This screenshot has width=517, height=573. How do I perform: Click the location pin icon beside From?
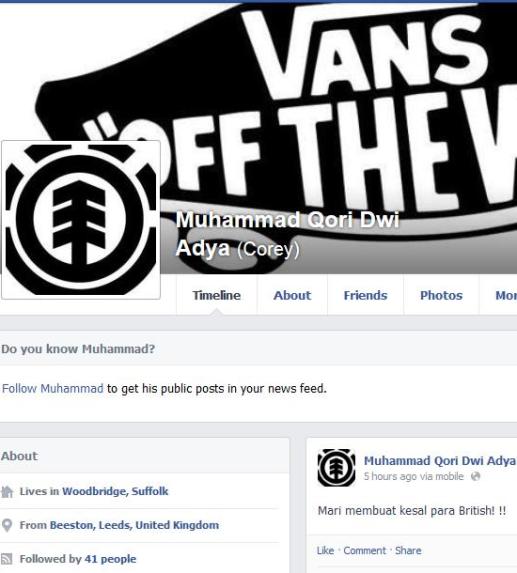(x=7, y=525)
